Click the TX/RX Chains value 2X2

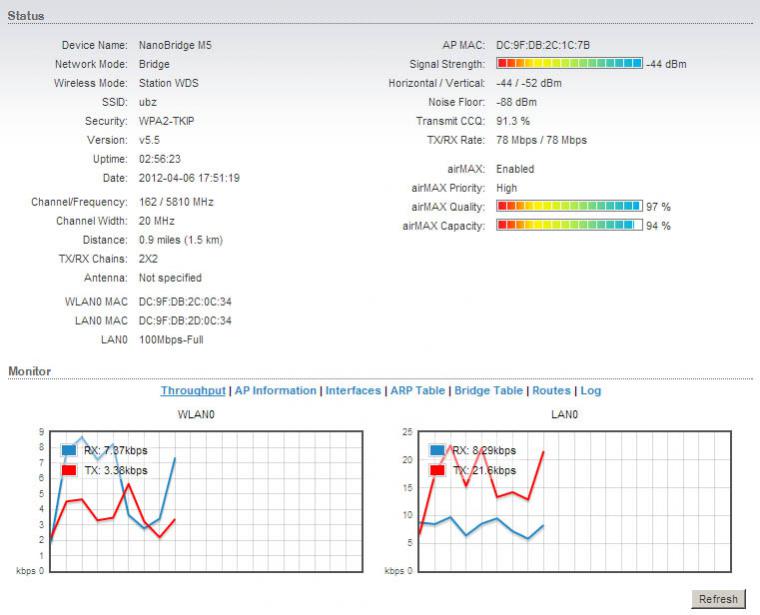148,259
